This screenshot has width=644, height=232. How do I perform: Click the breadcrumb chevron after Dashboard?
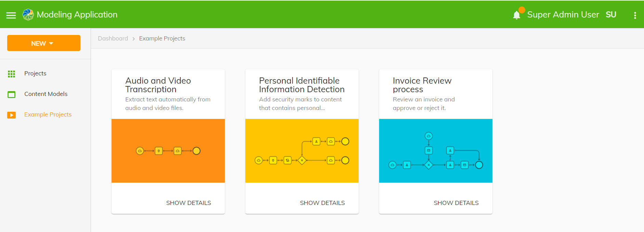[x=133, y=38]
